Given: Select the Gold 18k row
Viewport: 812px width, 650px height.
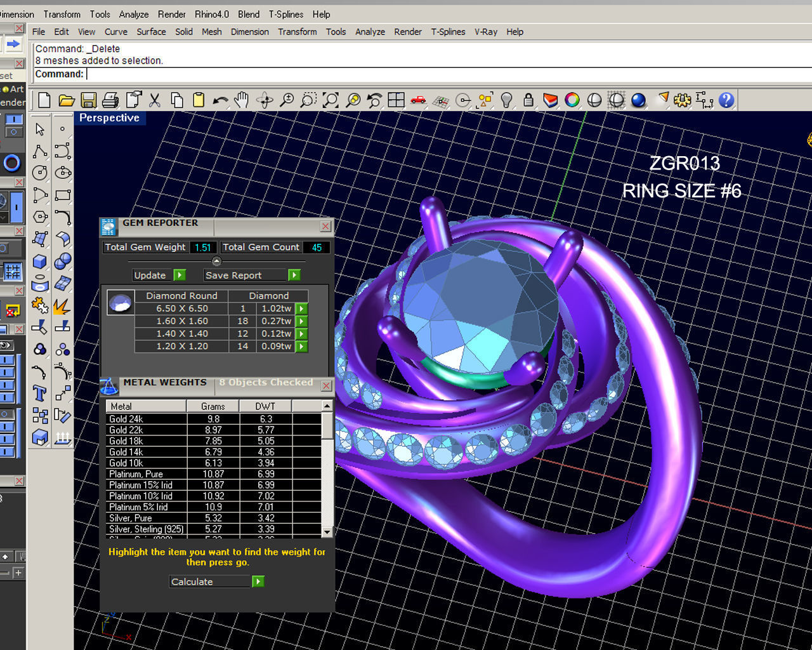Looking at the screenshot, I should point(214,441).
